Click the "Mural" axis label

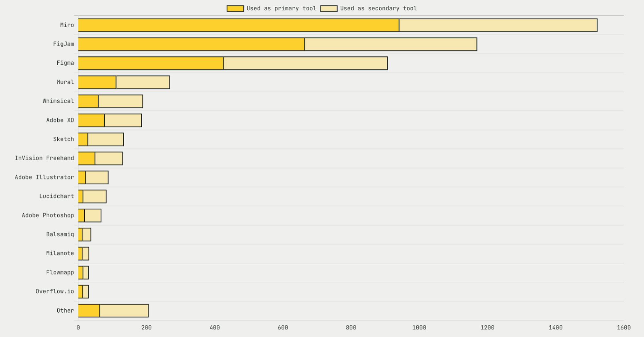[65, 82]
